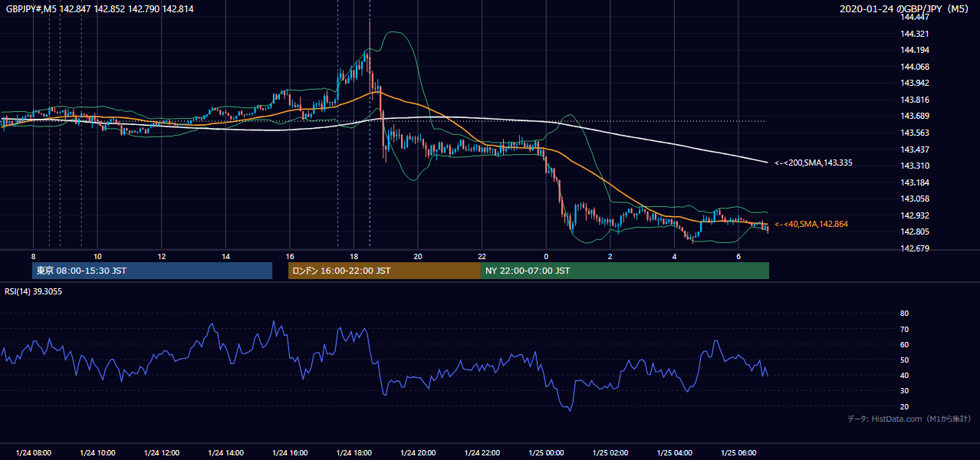Click the 2020-01-24 GBP/JPY (M5) title
Screen dimensions: 980x460
point(905,8)
